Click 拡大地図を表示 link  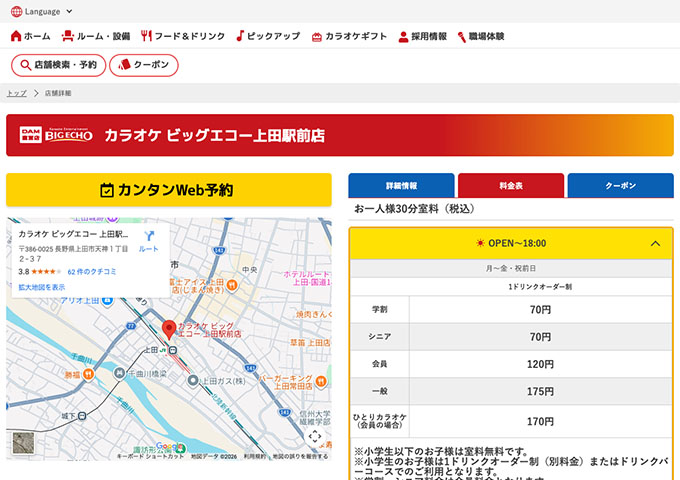(42, 287)
